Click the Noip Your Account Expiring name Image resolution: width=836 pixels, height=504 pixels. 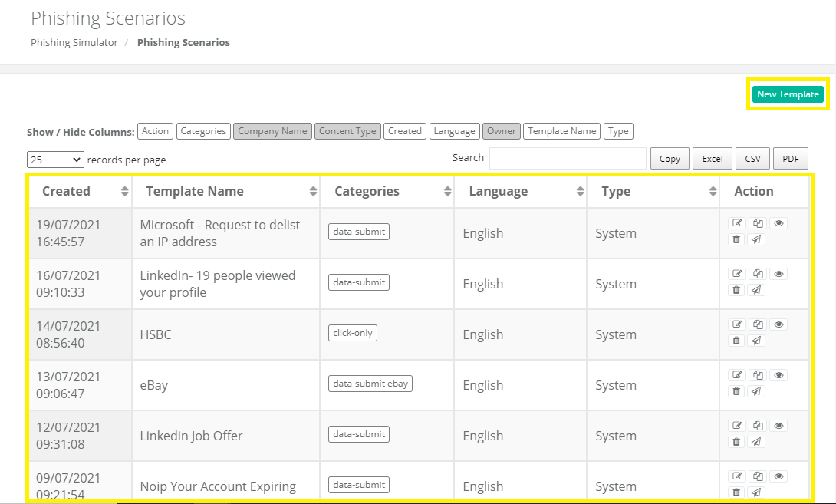tap(218, 486)
